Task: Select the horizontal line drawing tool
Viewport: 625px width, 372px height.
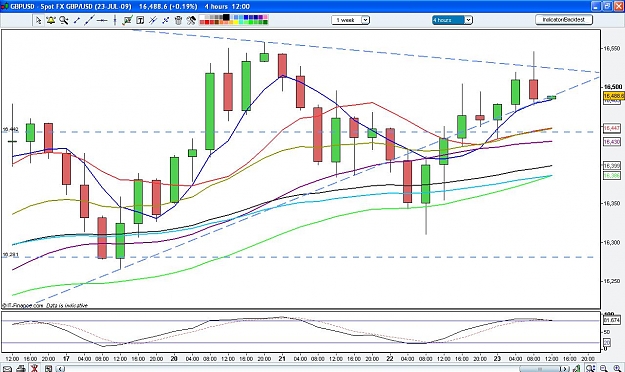Action: (x=102, y=20)
